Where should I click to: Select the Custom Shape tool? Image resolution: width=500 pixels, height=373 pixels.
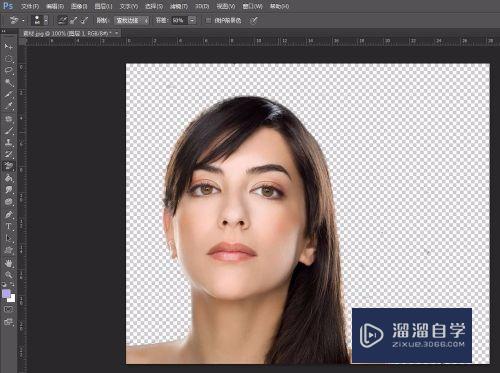pyautogui.click(x=9, y=250)
